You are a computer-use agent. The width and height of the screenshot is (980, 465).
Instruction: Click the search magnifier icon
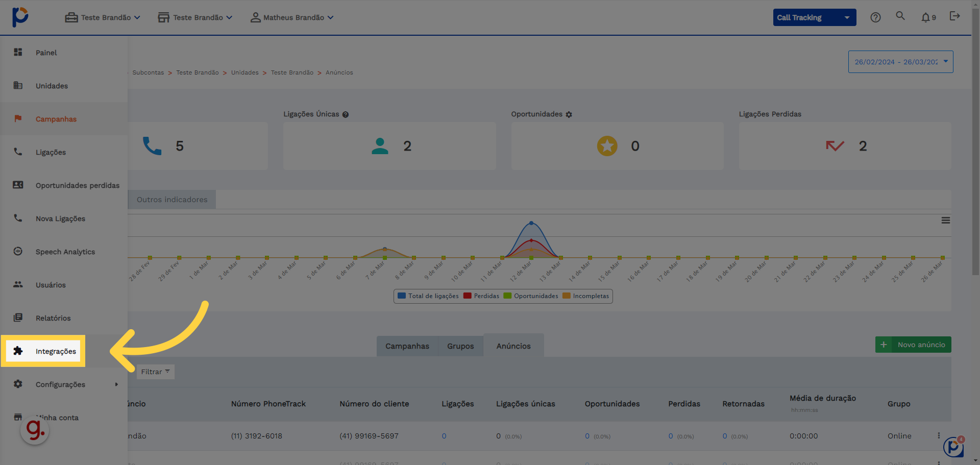[900, 16]
